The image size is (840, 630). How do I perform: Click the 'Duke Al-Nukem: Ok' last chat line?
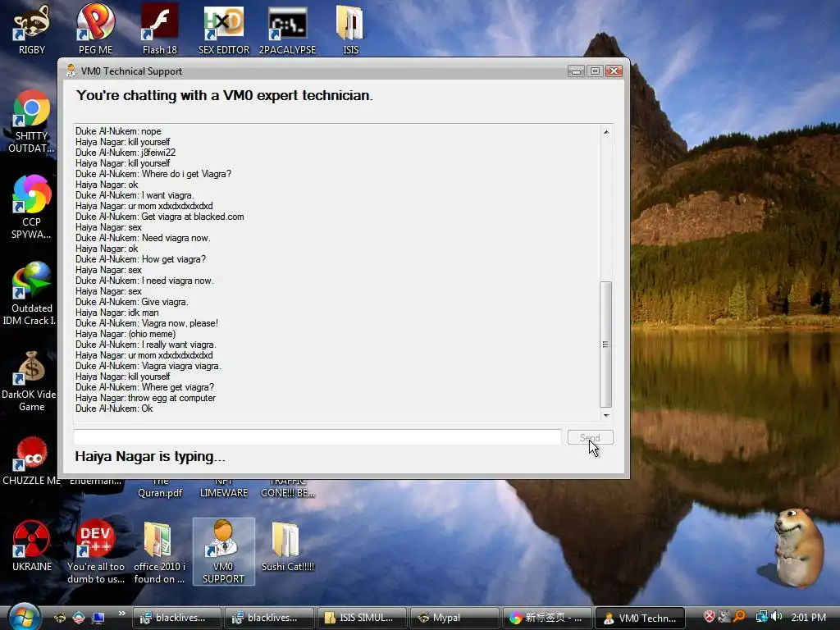pos(114,409)
